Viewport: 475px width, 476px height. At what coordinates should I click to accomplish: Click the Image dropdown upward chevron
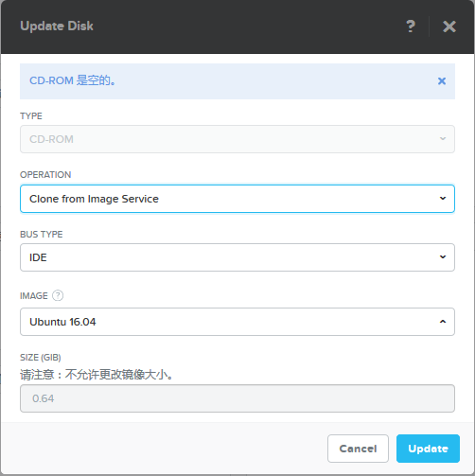point(443,322)
